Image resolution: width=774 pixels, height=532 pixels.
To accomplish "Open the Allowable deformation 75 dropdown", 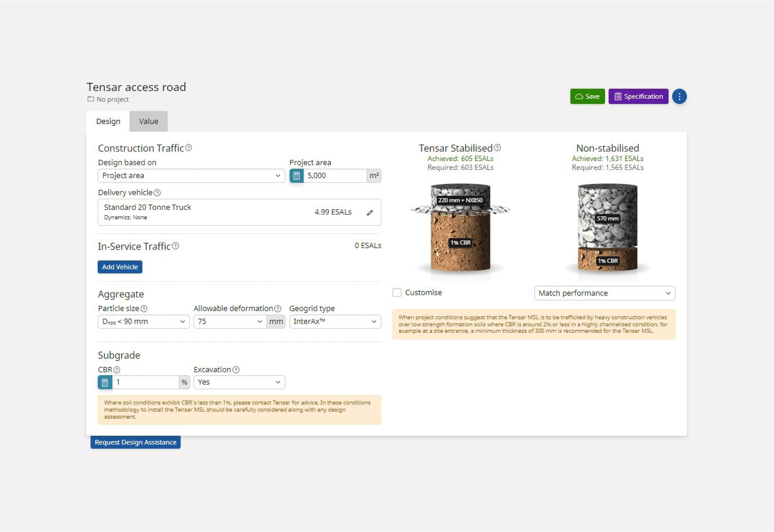I will click(x=230, y=322).
